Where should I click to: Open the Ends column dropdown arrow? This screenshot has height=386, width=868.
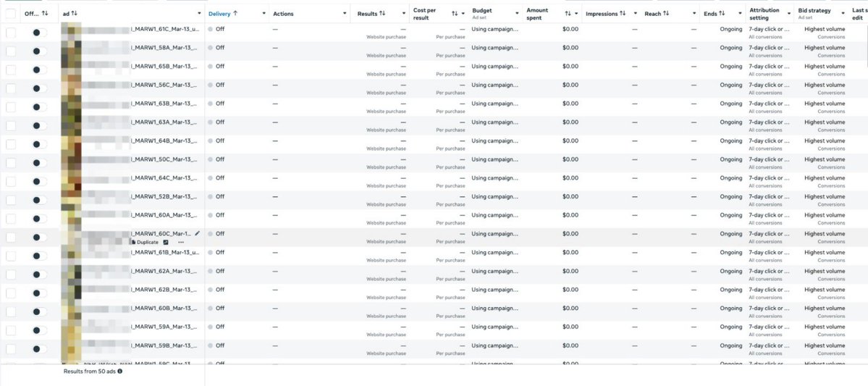740,13
